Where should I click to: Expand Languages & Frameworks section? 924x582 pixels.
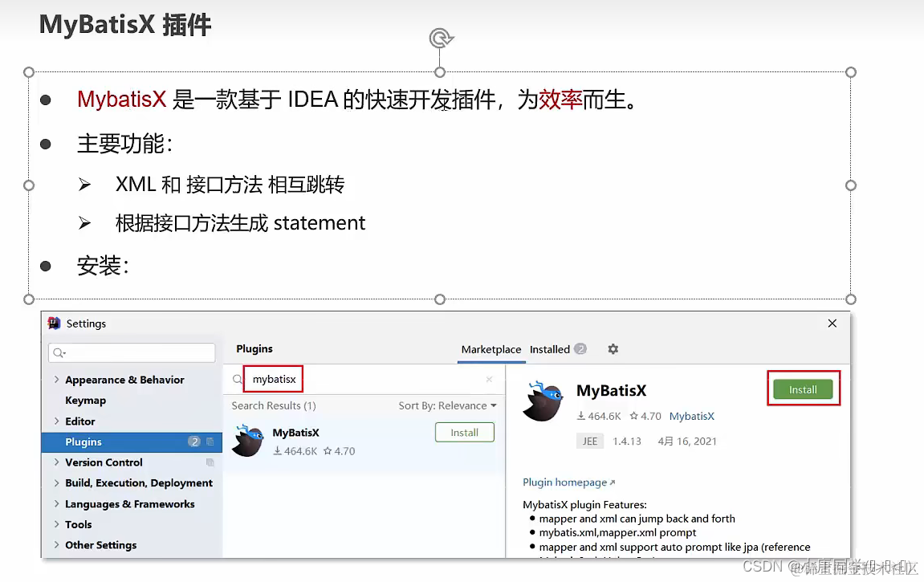pos(56,503)
